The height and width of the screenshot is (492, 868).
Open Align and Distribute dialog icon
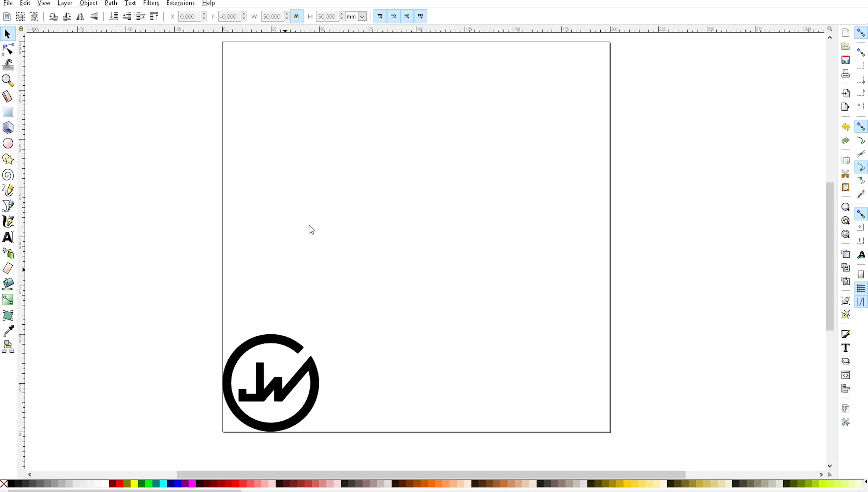tap(845, 389)
